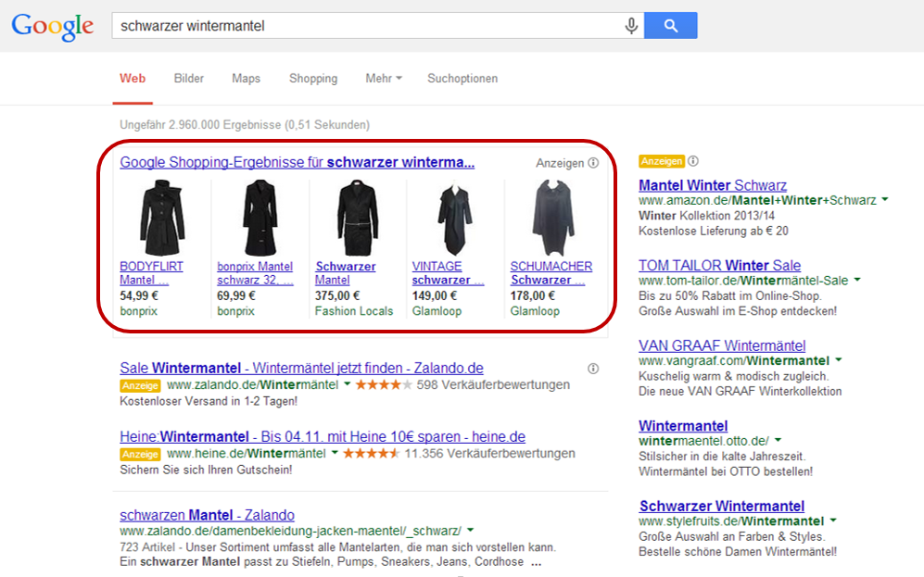
Task: Open VAN GRAAF Wintermäntel ad
Action: [x=722, y=345]
